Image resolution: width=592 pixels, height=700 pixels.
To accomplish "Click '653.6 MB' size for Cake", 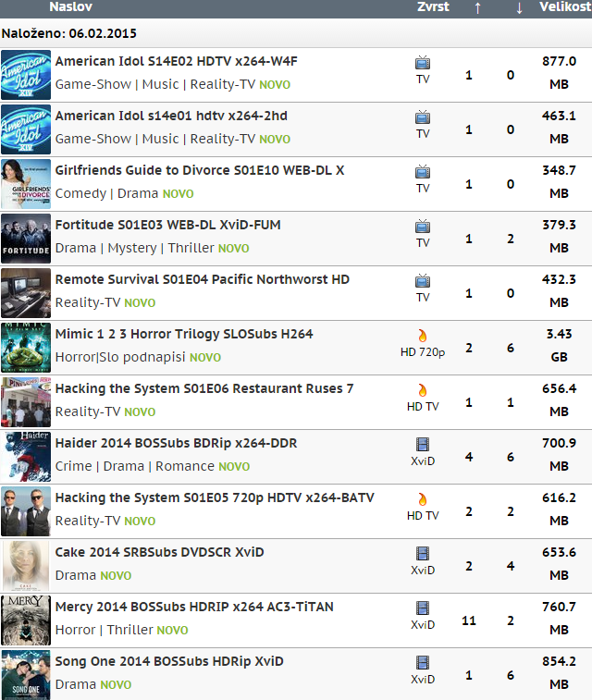I will (x=559, y=563).
